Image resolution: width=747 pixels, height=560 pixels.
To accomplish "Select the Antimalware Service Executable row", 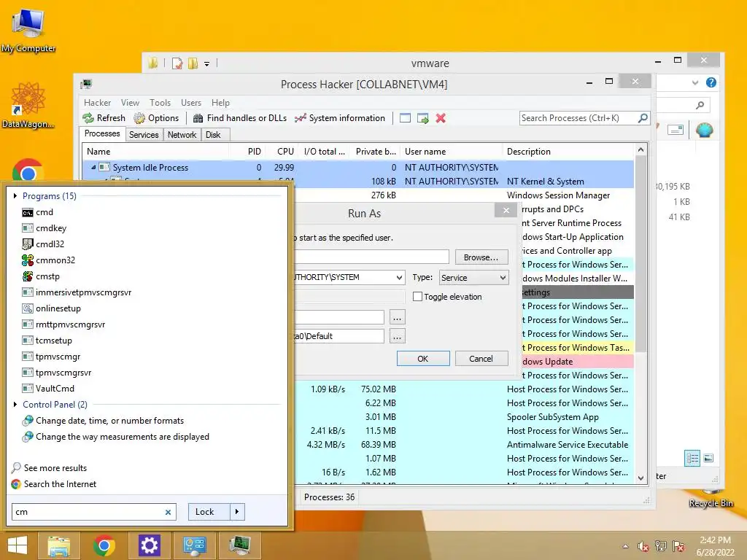I will [464, 445].
